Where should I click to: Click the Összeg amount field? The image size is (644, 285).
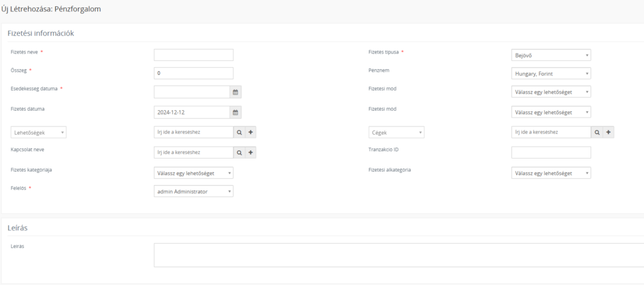point(194,73)
